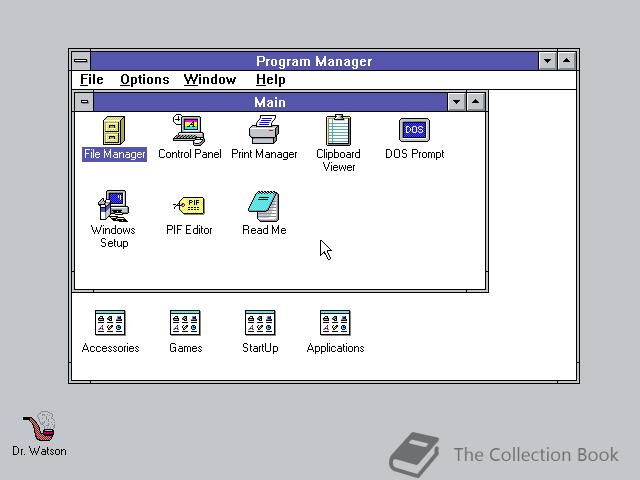Click the 'Dr. Watson' label text
The image size is (640, 480).
pyautogui.click(x=39, y=451)
